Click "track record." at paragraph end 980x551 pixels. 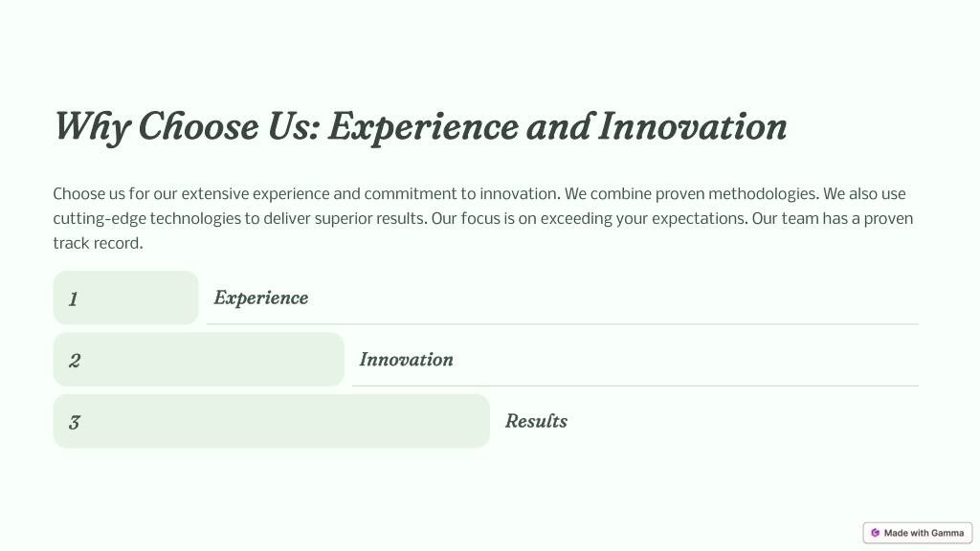click(99, 244)
